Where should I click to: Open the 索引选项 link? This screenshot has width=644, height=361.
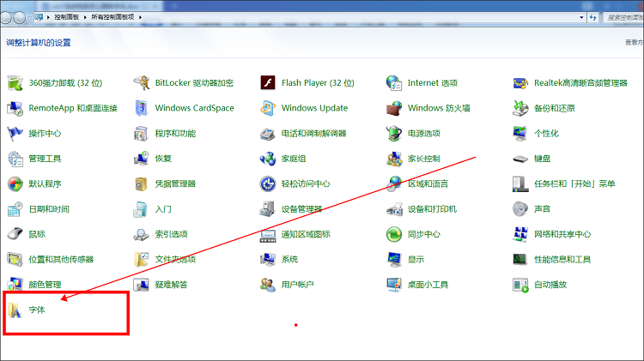(171, 234)
